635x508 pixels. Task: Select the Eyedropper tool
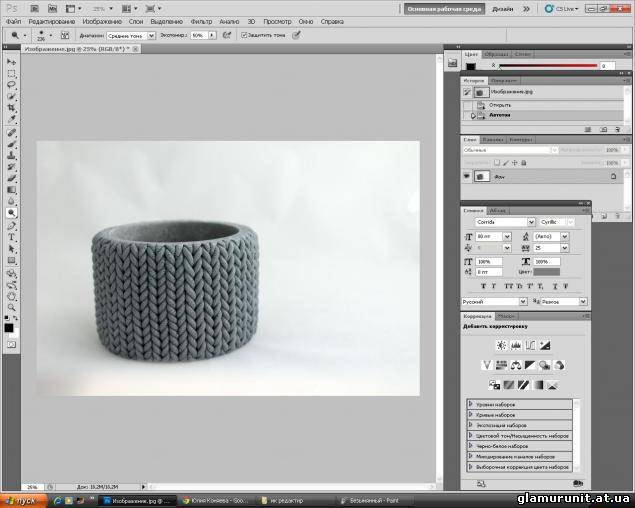click(11, 120)
